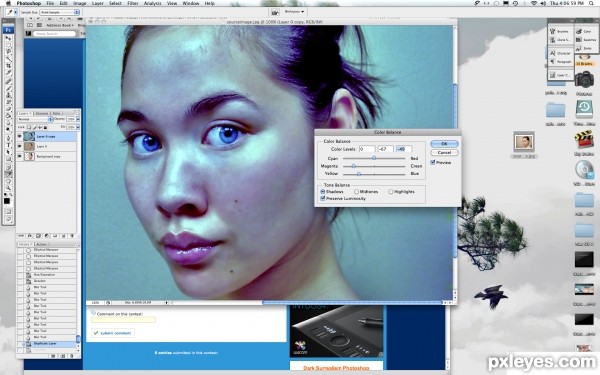
Task: Open the Image menu
Action: coord(80,3)
